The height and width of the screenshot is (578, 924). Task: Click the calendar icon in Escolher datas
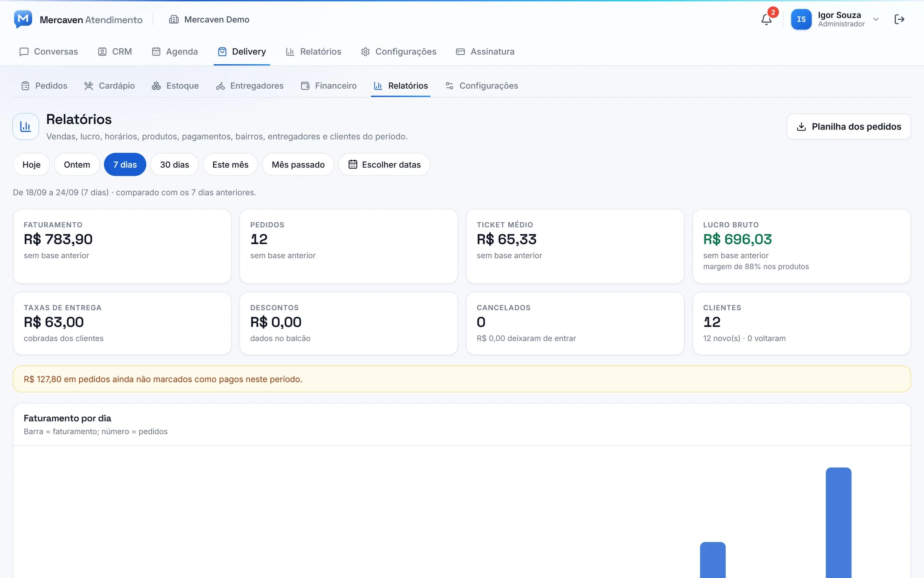click(353, 165)
